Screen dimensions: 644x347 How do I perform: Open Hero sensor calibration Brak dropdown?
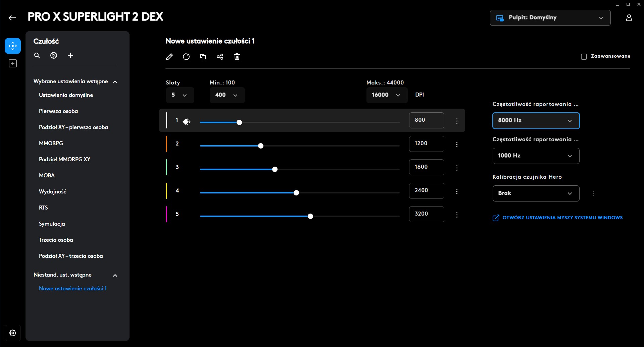(536, 193)
